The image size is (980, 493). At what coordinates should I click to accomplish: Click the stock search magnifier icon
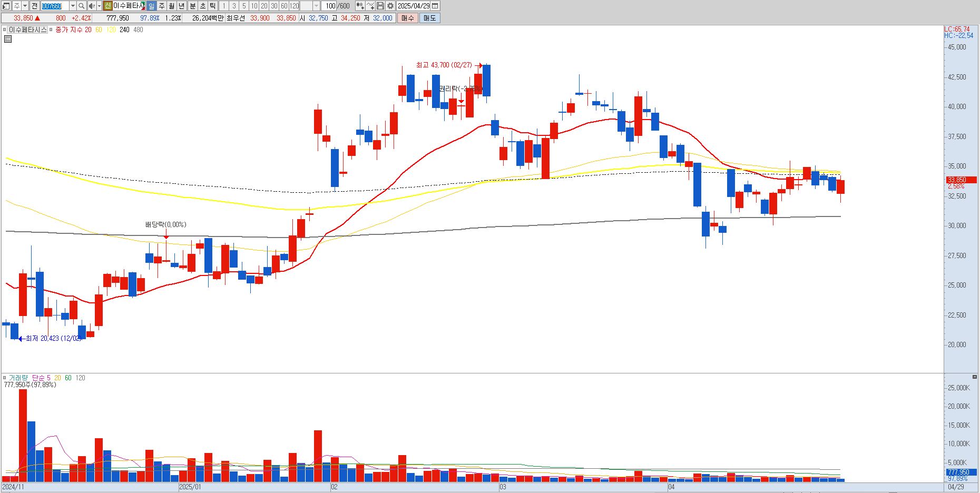(x=82, y=6)
